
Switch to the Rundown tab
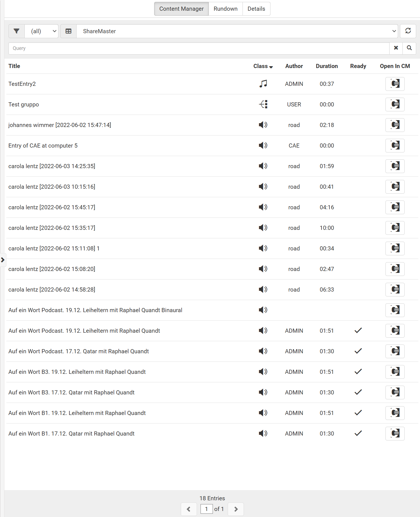225,9
